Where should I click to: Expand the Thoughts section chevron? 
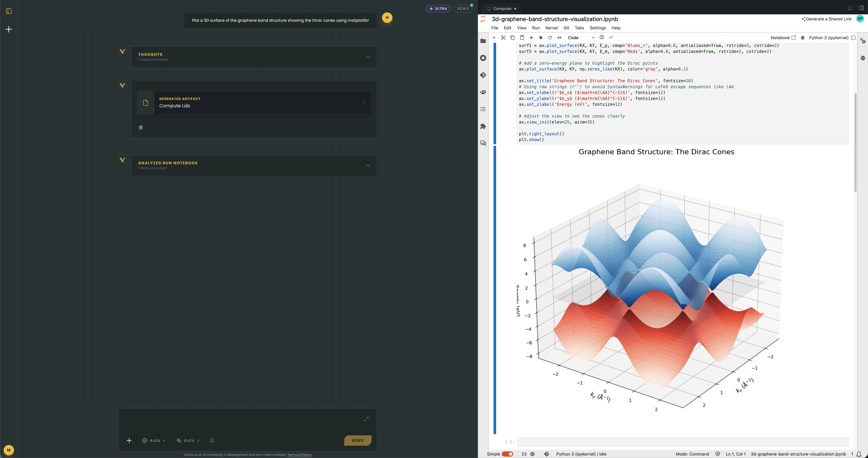tap(368, 57)
